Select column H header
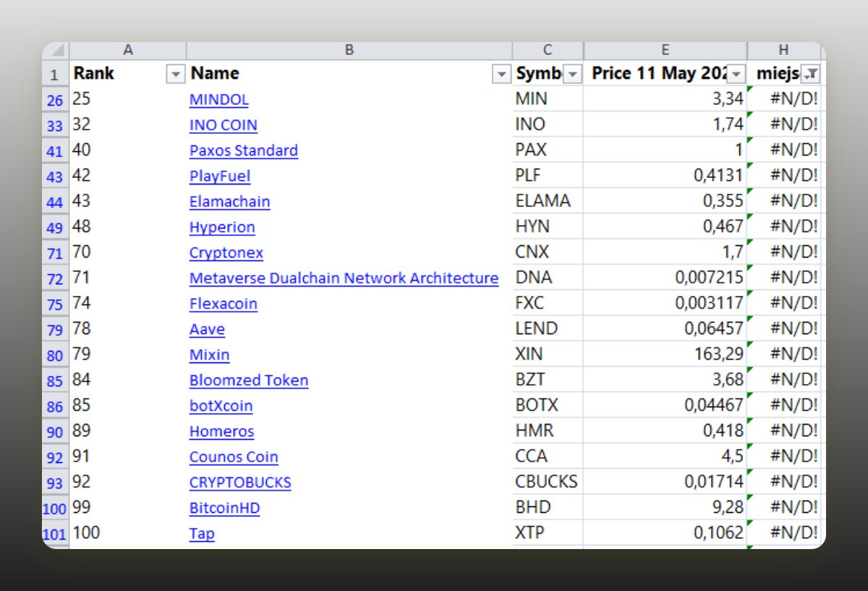 [x=784, y=50]
